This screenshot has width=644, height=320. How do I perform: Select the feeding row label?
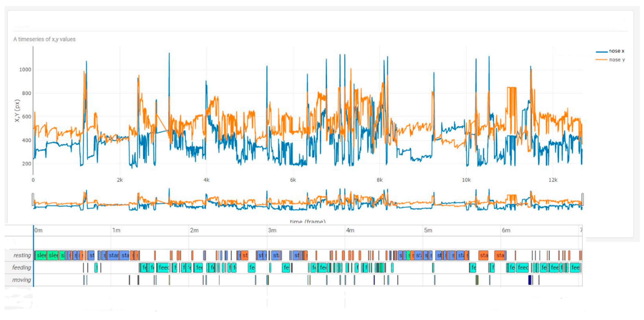[x=22, y=267]
